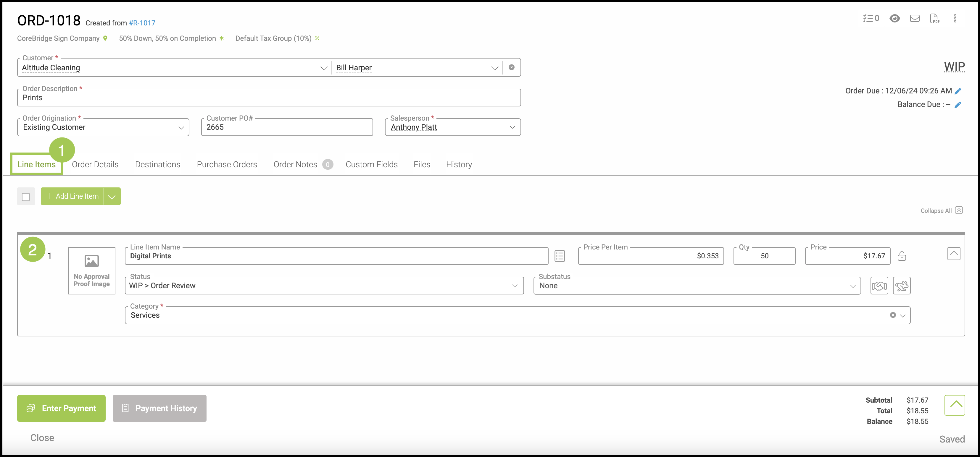Open the checklist tasks icon
The height and width of the screenshot is (457, 980).
pos(871,18)
